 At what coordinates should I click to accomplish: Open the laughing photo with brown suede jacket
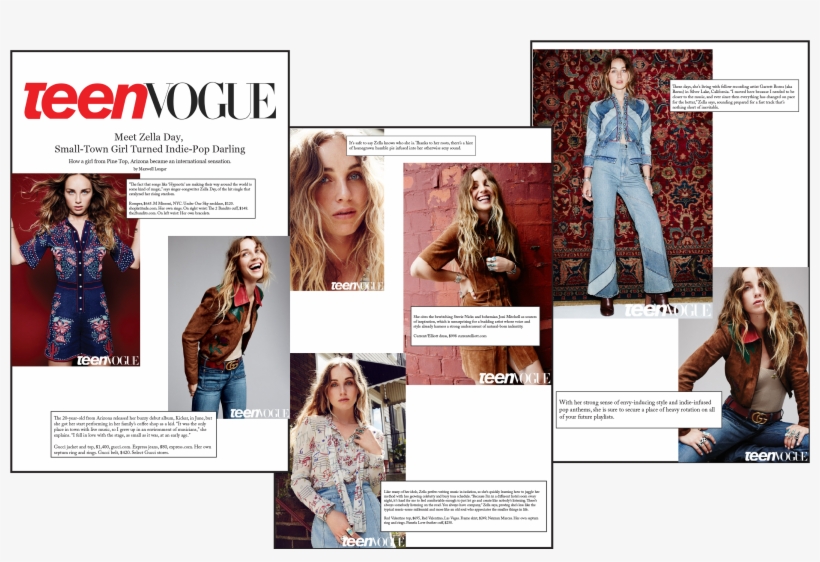229,327
